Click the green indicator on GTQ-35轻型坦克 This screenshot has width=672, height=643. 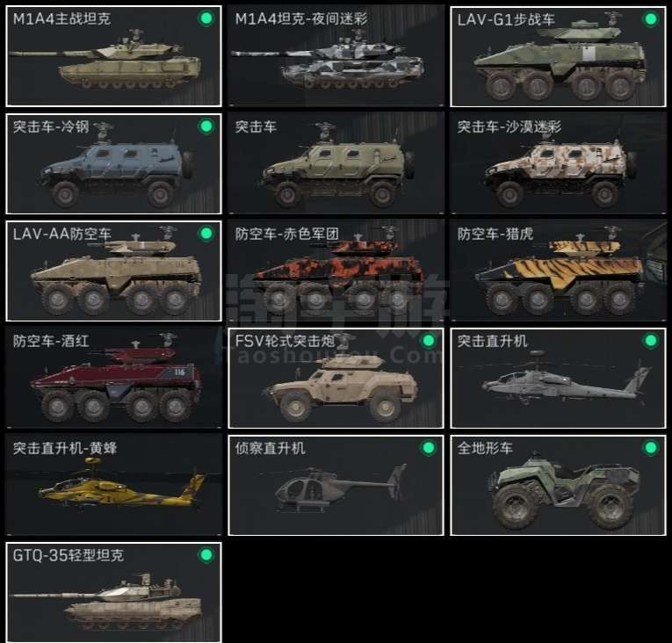tap(206, 555)
